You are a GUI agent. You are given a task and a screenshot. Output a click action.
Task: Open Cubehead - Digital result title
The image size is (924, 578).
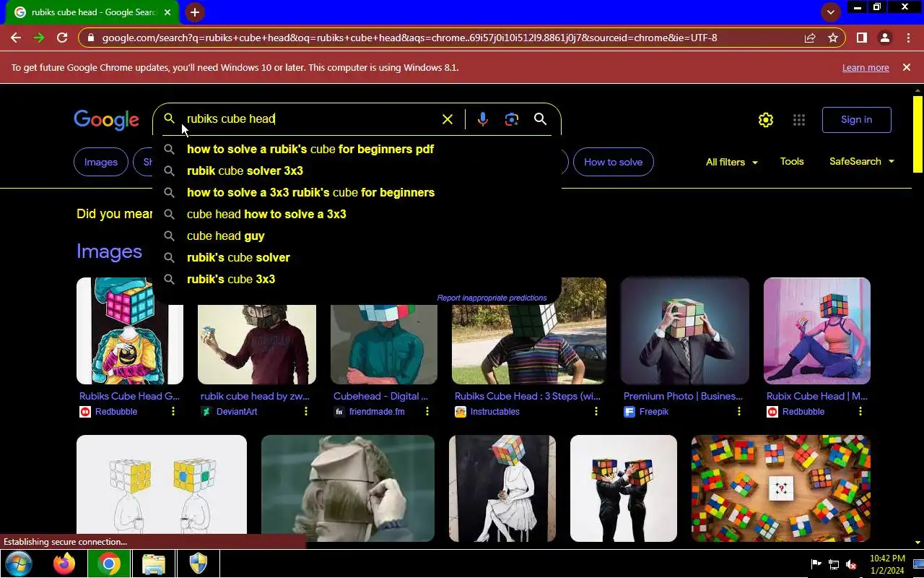pos(380,396)
